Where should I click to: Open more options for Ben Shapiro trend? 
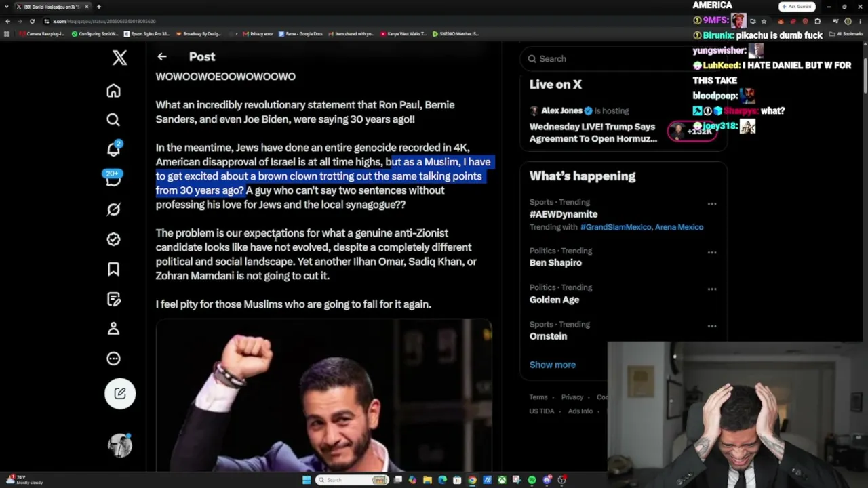(712, 252)
